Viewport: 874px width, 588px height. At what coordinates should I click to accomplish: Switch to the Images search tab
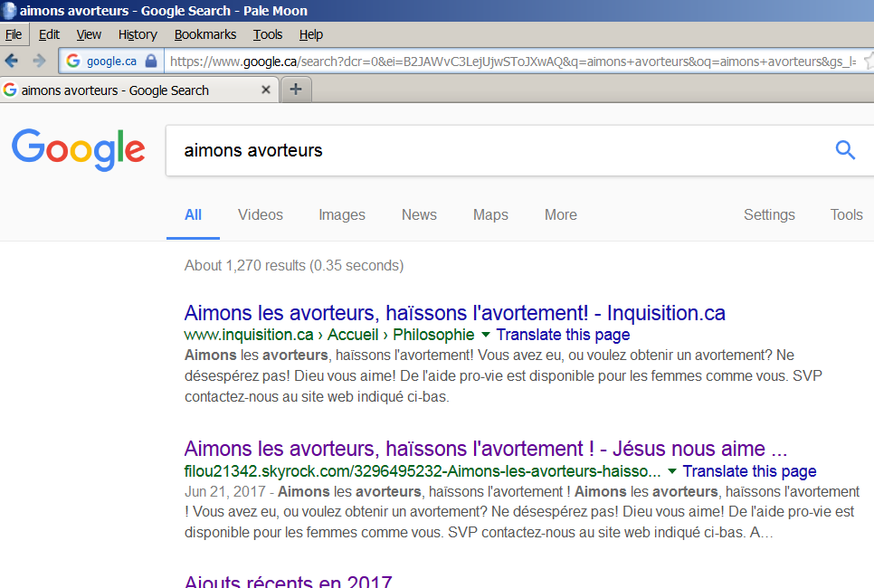click(341, 214)
